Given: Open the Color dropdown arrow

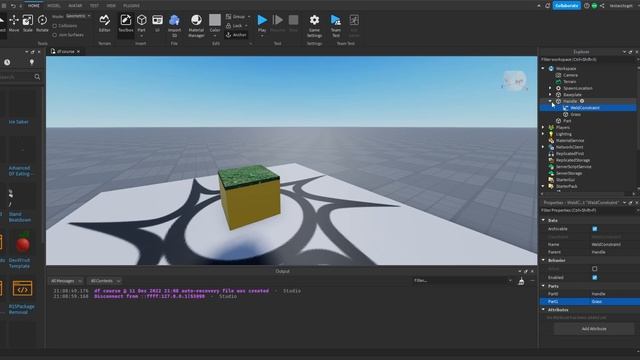Looking at the screenshot, I should pos(215,36).
